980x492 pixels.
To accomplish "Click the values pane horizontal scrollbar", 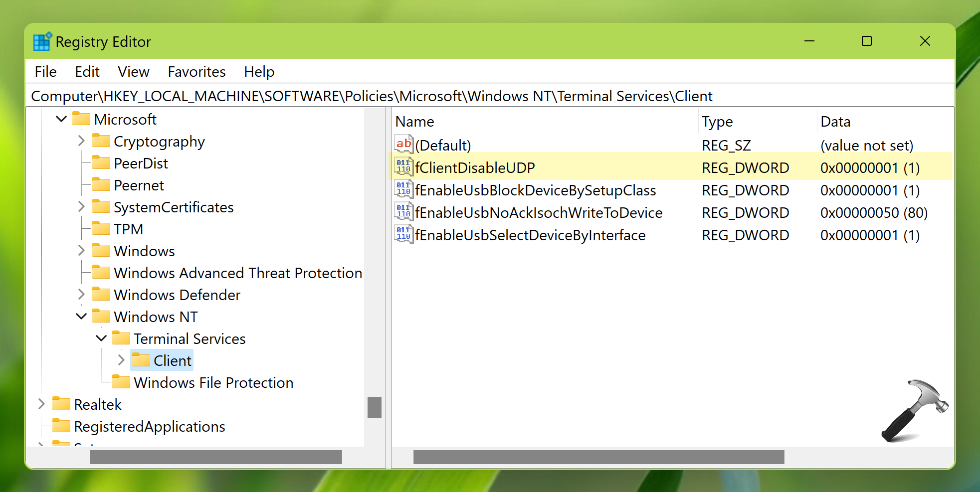I will coord(598,457).
